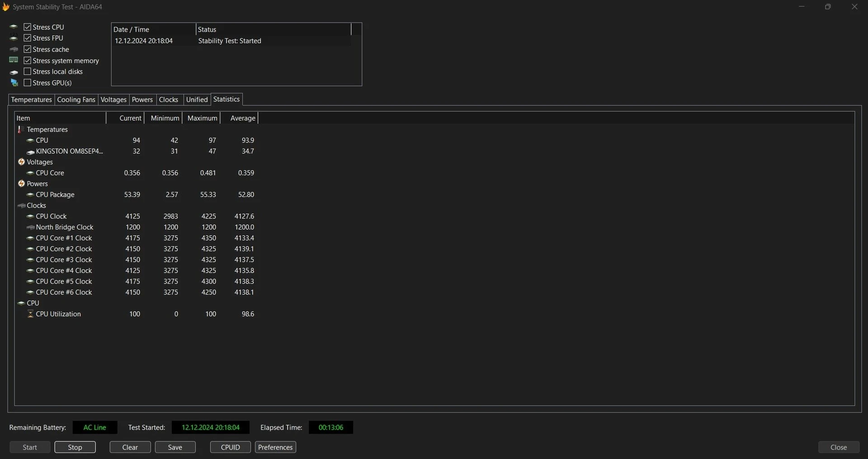Select the Clocks tab
Screen dimensions: 868x459
(169, 99)
